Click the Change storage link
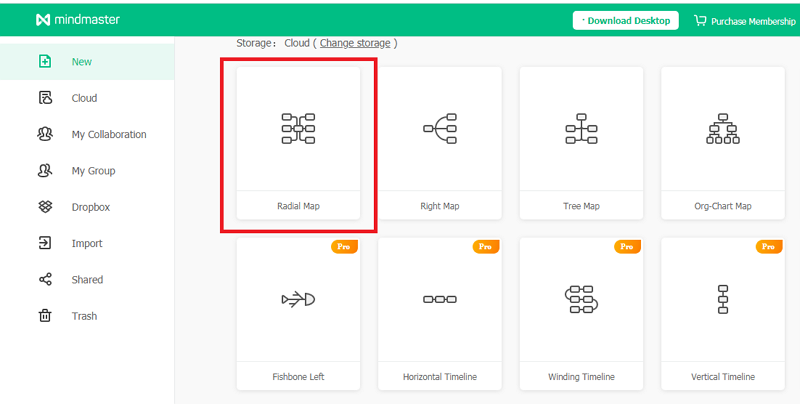 pos(355,43)
